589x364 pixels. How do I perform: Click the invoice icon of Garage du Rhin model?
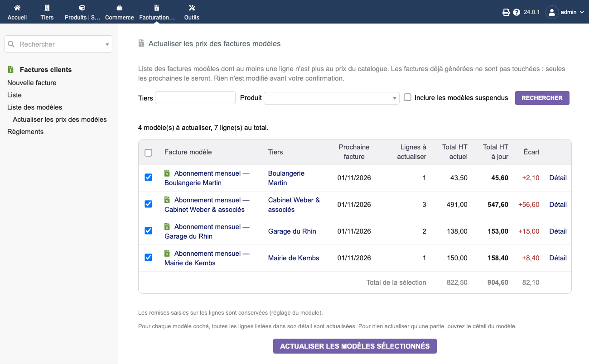point(167,227)
